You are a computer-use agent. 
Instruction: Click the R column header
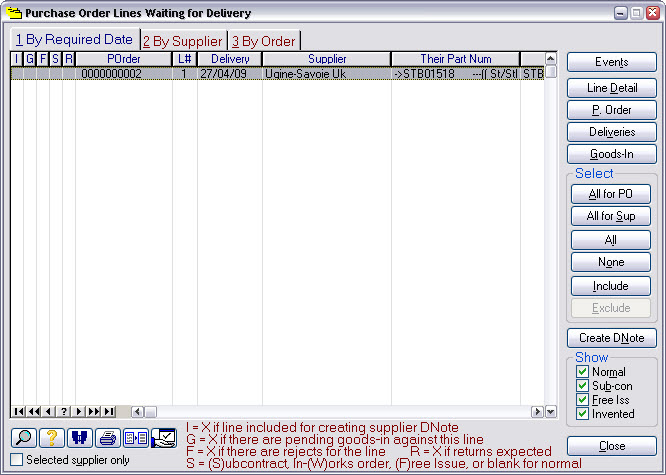69,59
